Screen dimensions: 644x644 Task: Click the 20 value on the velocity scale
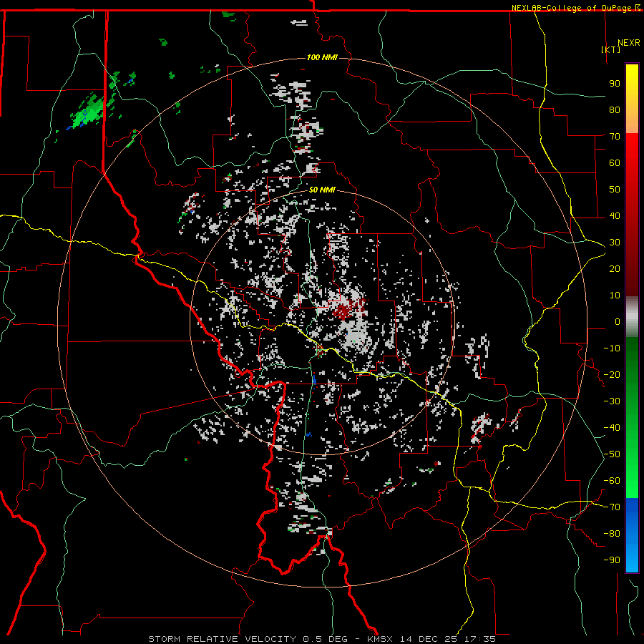coord(615,268)
